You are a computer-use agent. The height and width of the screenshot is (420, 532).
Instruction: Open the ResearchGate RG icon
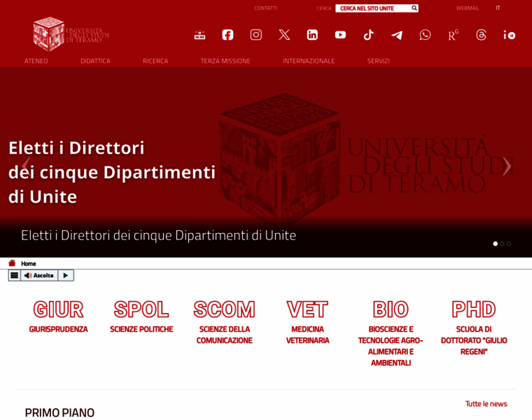tap(453, 35)
